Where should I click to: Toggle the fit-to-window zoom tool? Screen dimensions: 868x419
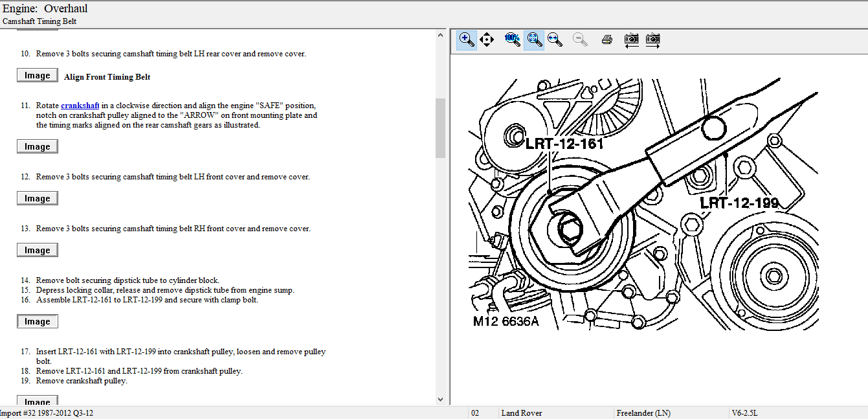534,40
